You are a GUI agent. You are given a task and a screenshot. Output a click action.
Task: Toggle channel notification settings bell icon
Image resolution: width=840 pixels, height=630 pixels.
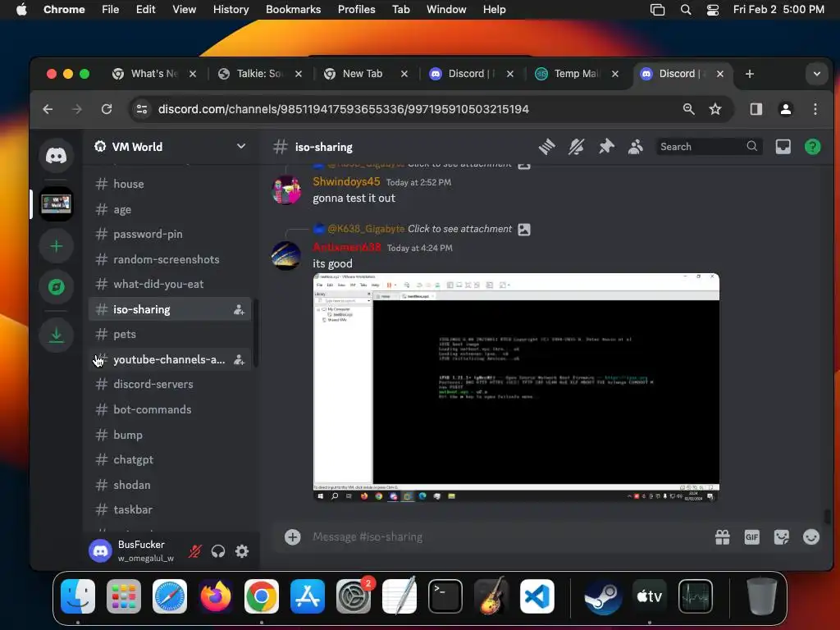tap(577, 146)
